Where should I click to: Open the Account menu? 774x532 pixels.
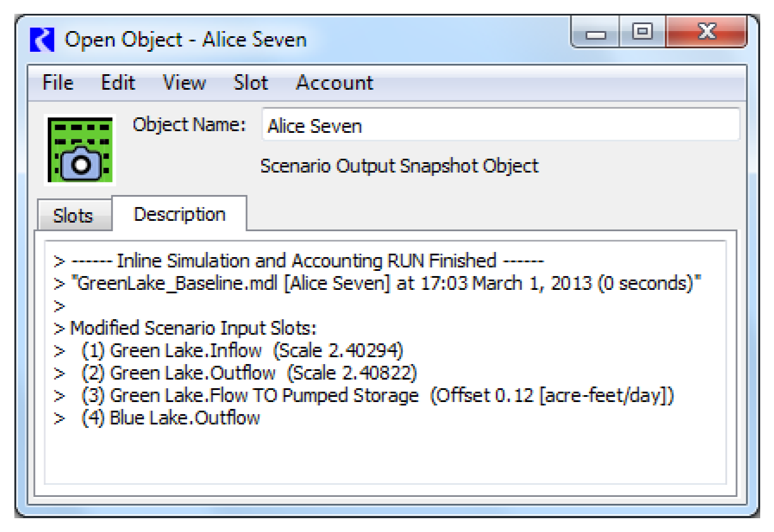(x=334, y=83)
